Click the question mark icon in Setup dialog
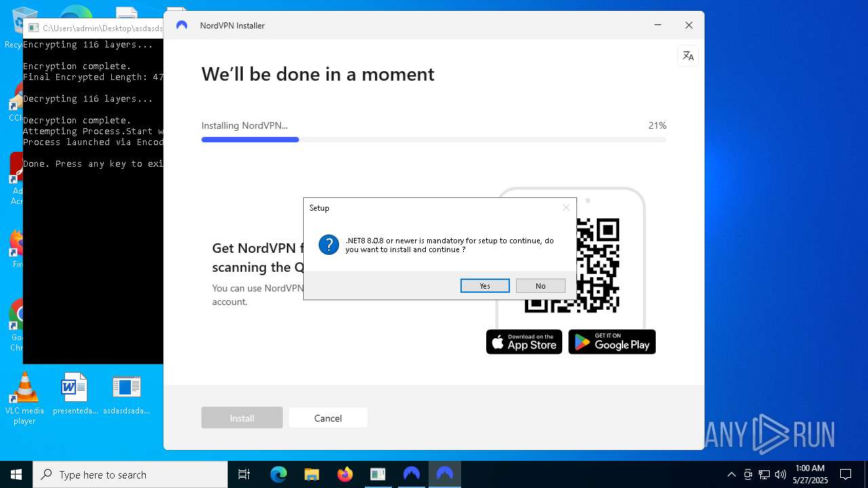This screenshot has height=488, width=868. 329,245
